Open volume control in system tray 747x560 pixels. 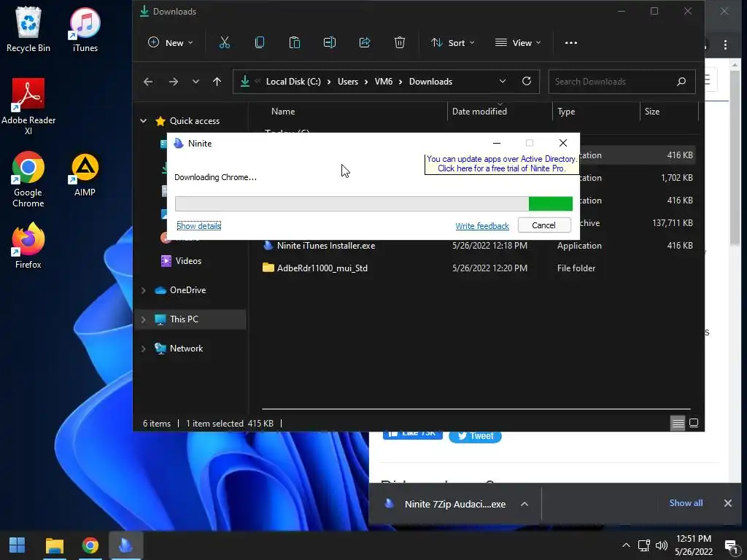pos(661,545)
